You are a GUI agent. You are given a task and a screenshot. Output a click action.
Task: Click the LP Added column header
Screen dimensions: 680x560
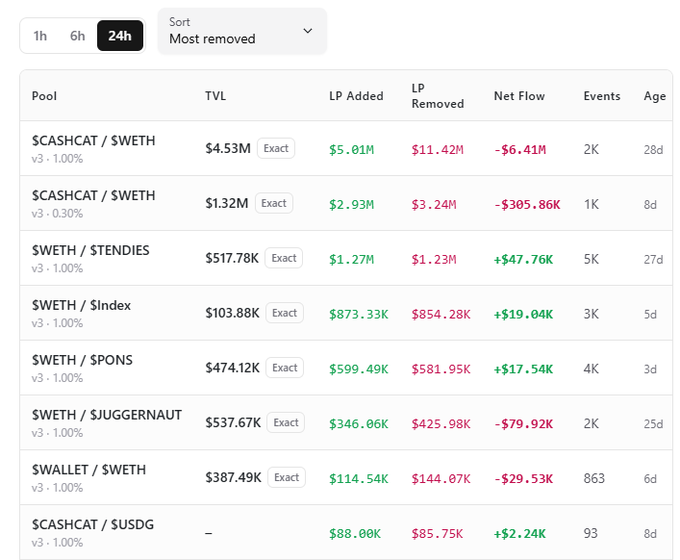click(x=356, y=96)
